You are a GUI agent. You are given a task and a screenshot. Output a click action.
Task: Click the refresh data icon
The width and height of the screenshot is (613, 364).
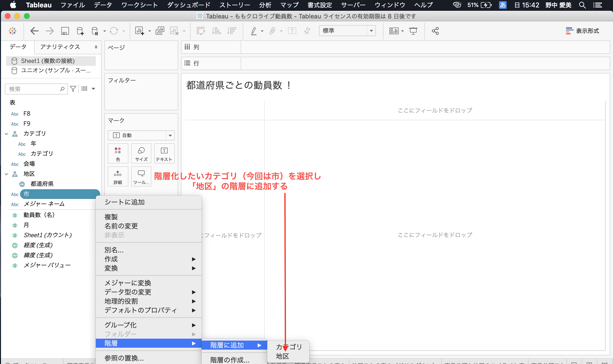pyautogui.click(x=114, y=31)
